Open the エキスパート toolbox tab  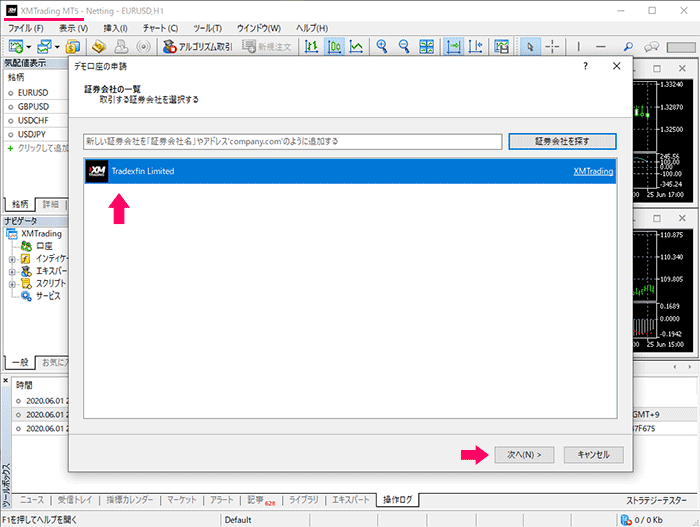pyautogui.click(x=351, y=500)
